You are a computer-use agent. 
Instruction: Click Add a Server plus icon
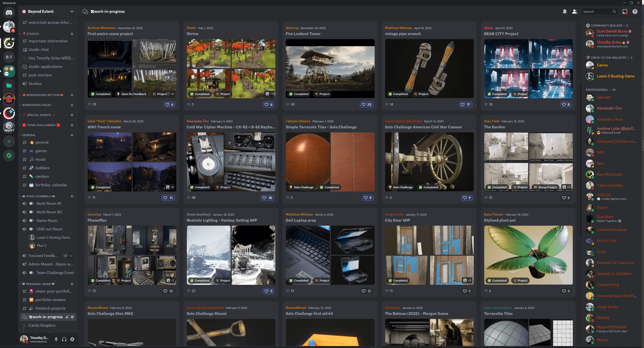(x=9, y=141)
